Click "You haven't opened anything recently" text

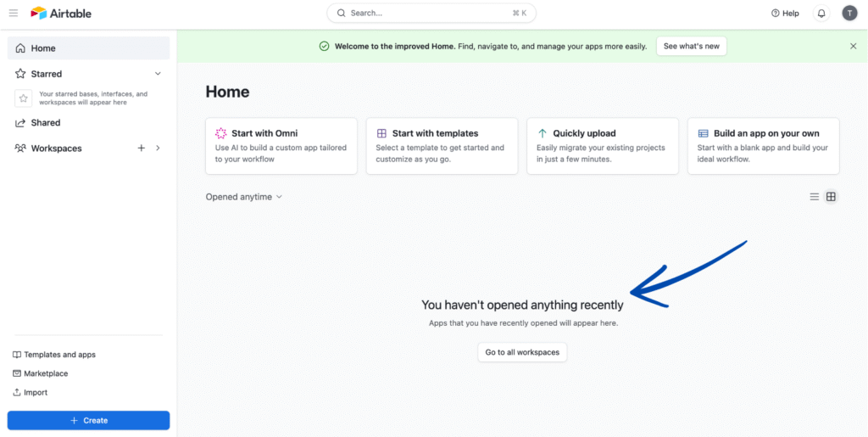click(x=522, y=305)
